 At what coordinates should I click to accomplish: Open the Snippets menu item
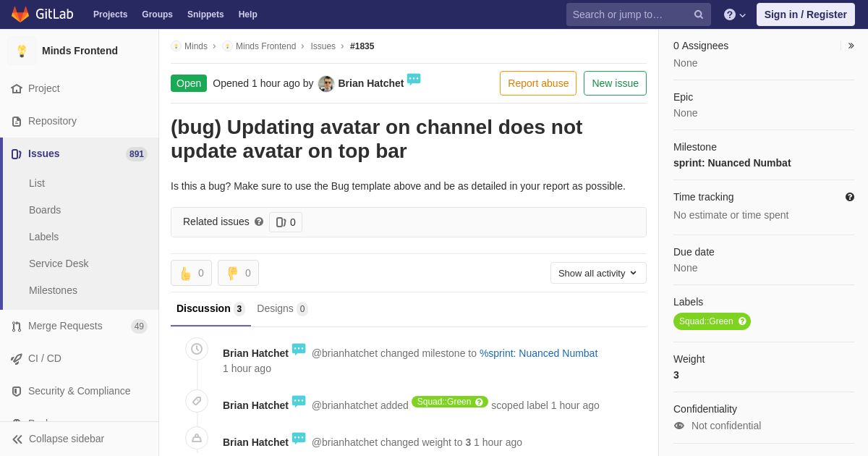[205, 14]
